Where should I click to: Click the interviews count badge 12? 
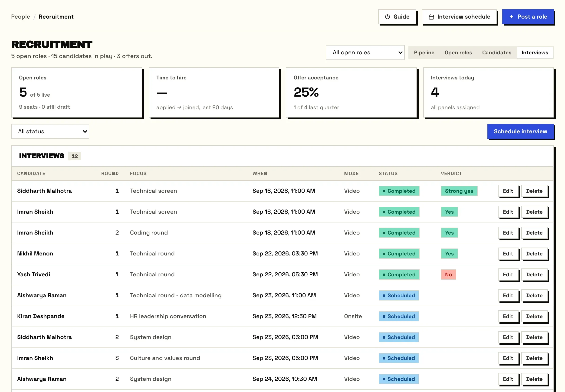(75, 156)
